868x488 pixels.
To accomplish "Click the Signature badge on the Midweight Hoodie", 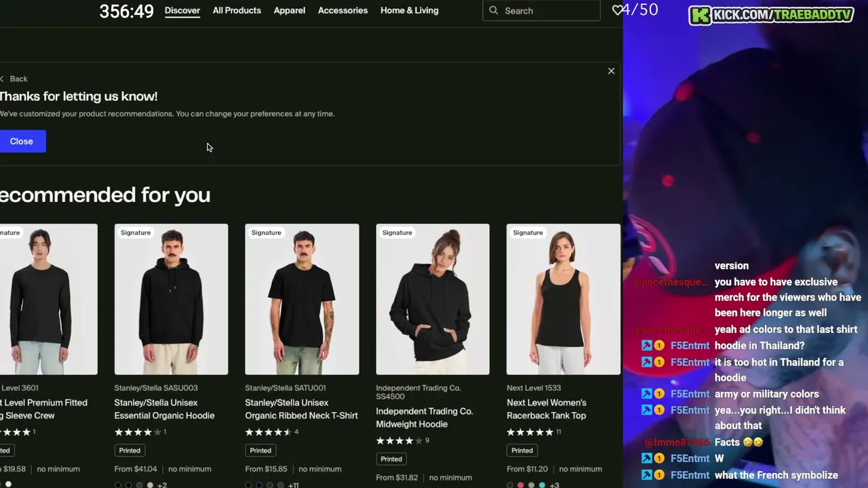I will click(x=397, y=232).
